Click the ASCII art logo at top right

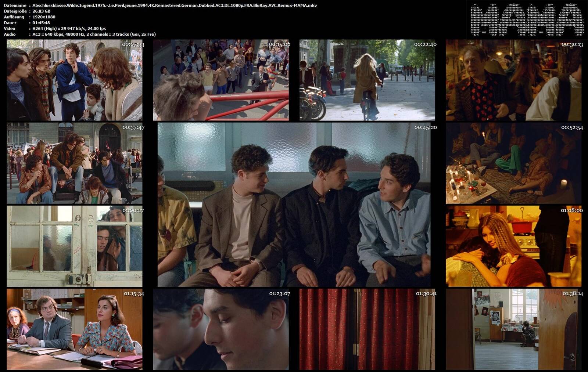[527, 20]
